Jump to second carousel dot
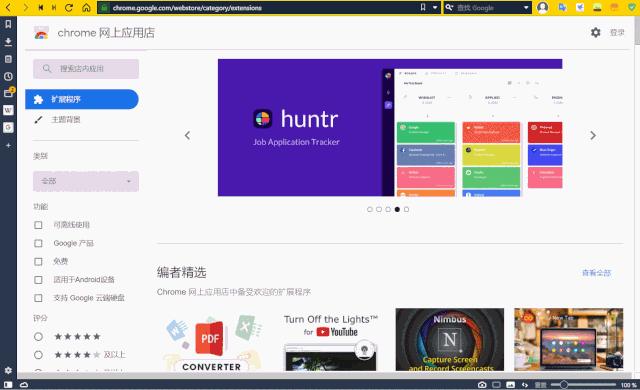Viewport: 640px width, 390px height. pos(379,209)
